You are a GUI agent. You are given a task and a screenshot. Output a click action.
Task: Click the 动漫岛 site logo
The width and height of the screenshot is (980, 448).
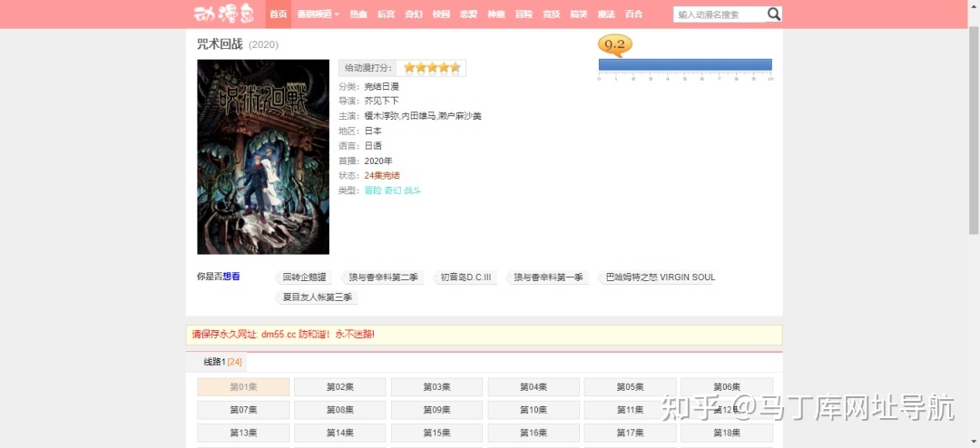coord(225,15)
